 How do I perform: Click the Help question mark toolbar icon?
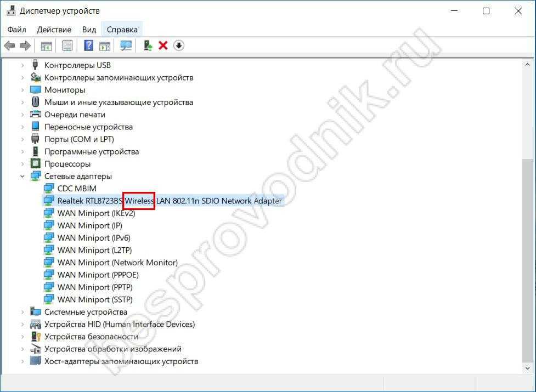click(88, 46)
